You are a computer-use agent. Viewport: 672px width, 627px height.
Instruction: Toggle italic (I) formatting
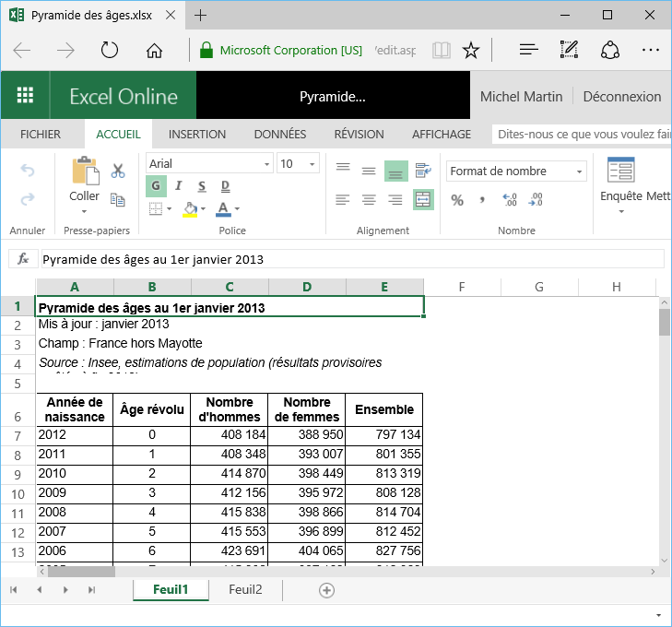178,185
